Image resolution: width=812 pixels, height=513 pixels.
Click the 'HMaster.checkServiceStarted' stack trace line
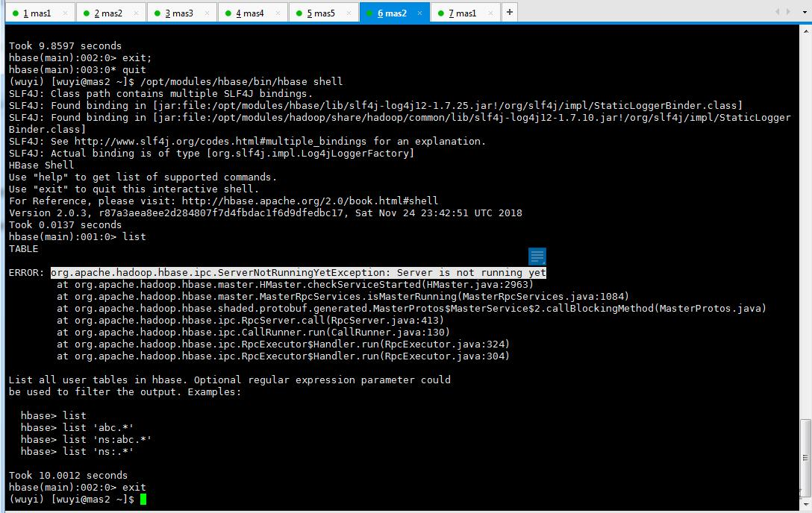click(x=296, y=284)
